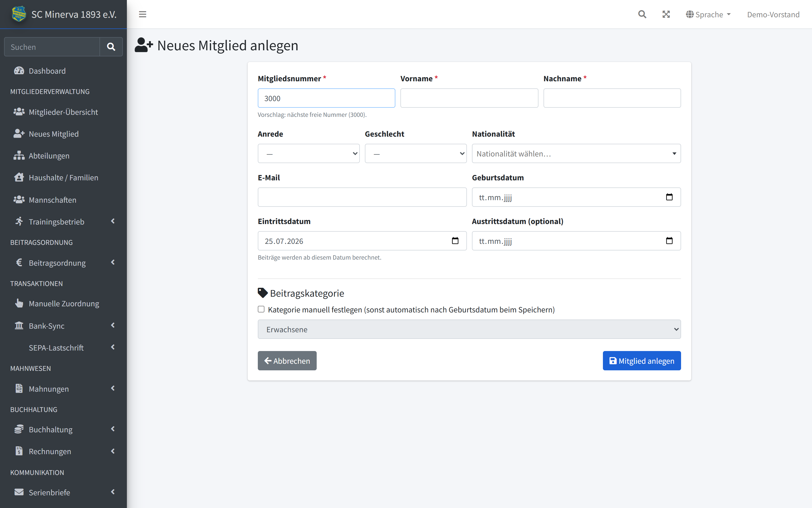The width and height of the screenshot is (812, 508).
Task: Click the Beitragskategorie tag icon
Action: (262, 293)
